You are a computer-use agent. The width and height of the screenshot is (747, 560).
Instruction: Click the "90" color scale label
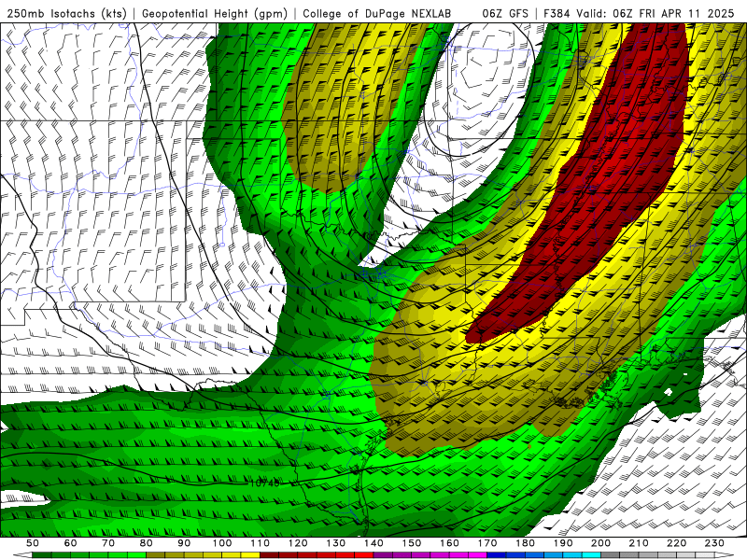pos(184,543)
